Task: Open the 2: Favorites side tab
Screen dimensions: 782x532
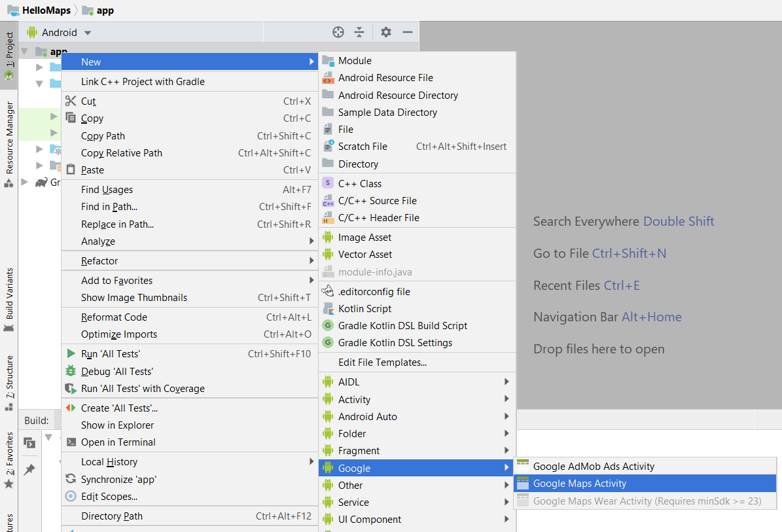Action: pyautogui.click(x=9, y=460)
